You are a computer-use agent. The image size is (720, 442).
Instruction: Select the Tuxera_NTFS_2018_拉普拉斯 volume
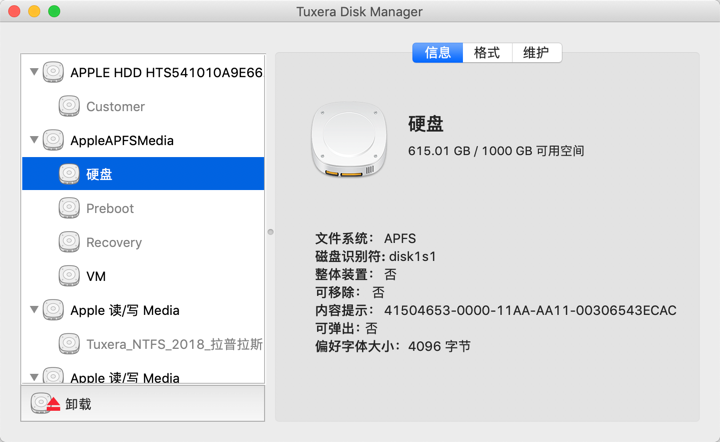coord(143,344)
